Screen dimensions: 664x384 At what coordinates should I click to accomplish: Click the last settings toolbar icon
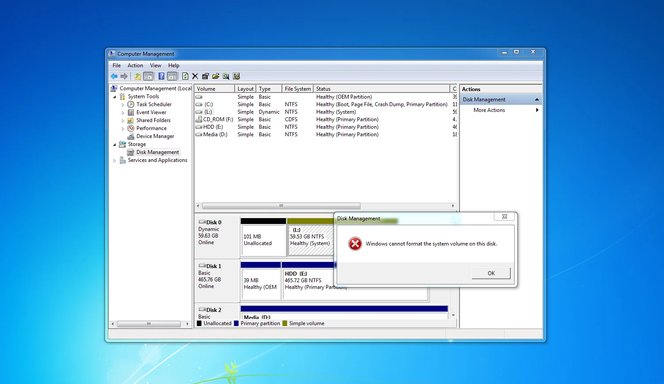236,76
